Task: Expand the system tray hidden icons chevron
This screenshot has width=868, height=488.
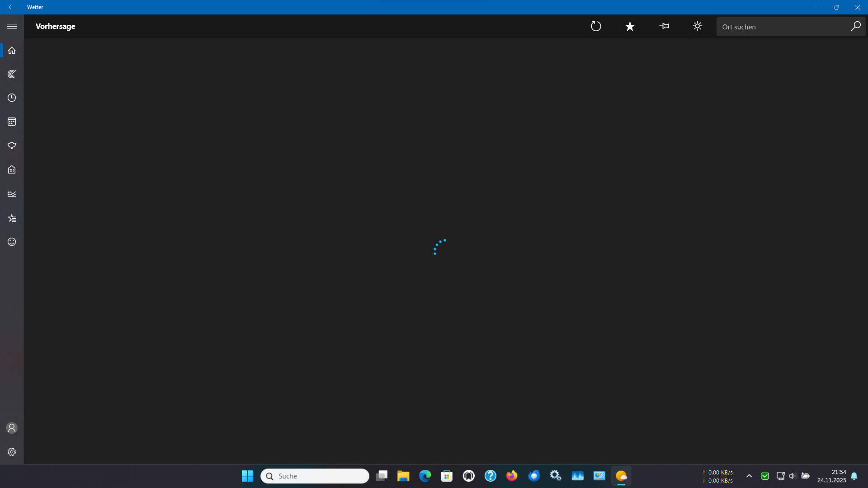Action: (749, 476)
